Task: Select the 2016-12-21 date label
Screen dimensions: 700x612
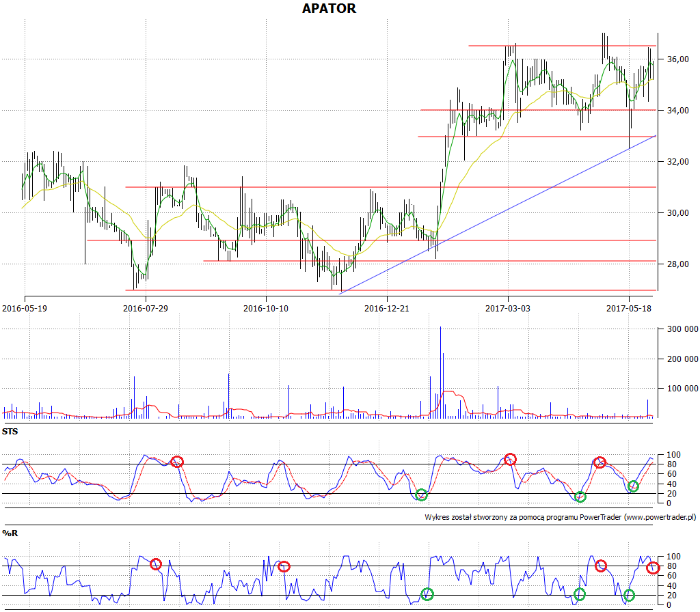Action: (x=387, y=308)
